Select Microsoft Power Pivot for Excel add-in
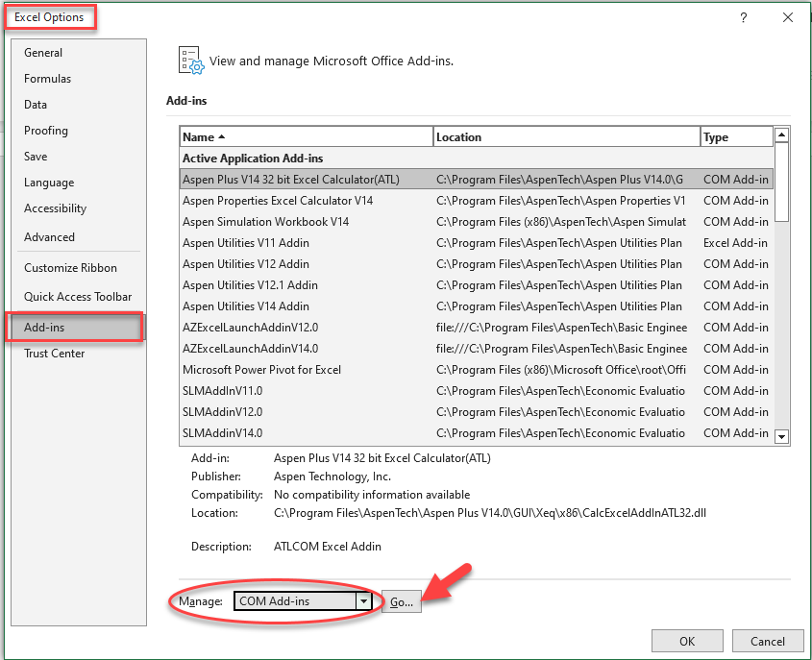812x660 pixels. click(261, 370)
